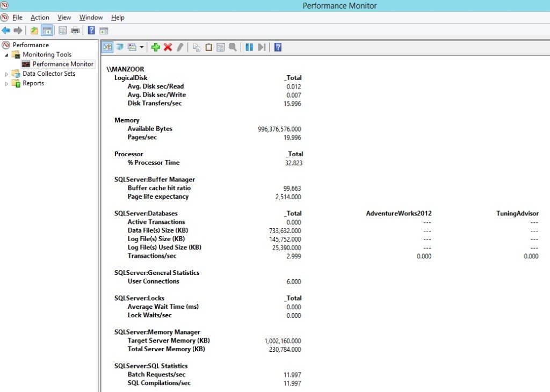
Task: Select the Performance root node
Action: coord(31,45)
